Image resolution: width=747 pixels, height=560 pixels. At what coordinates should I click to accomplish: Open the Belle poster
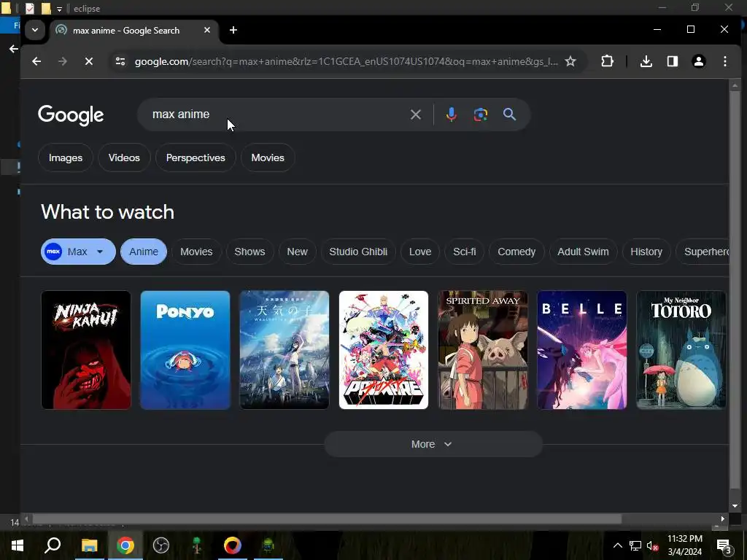point(582,350)
